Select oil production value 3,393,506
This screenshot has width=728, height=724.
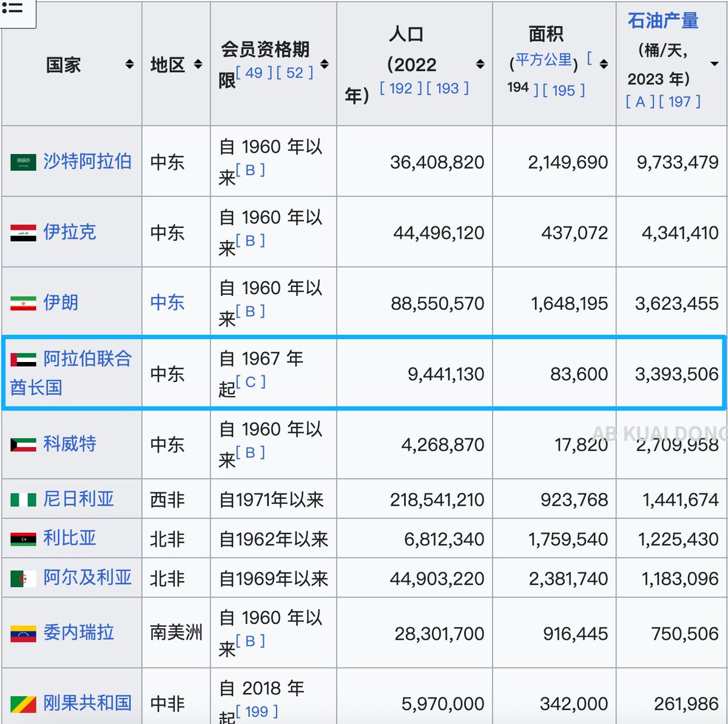click(677, 374)
